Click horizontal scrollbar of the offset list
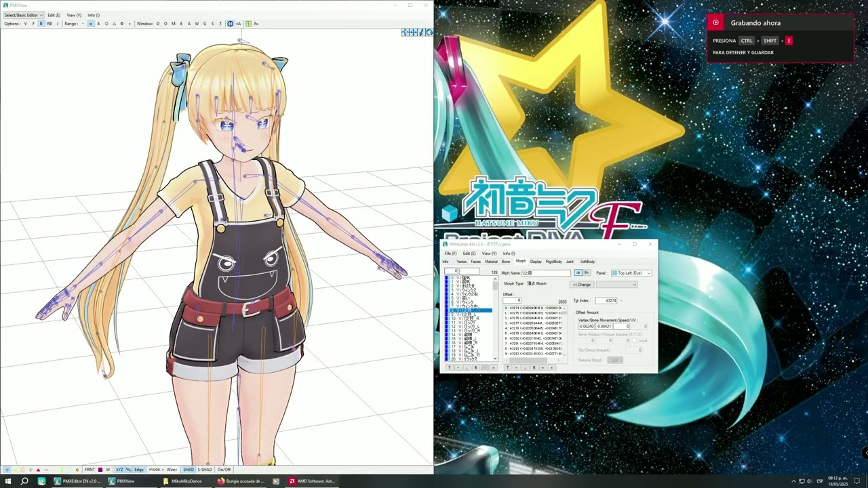 coord(532,361)
